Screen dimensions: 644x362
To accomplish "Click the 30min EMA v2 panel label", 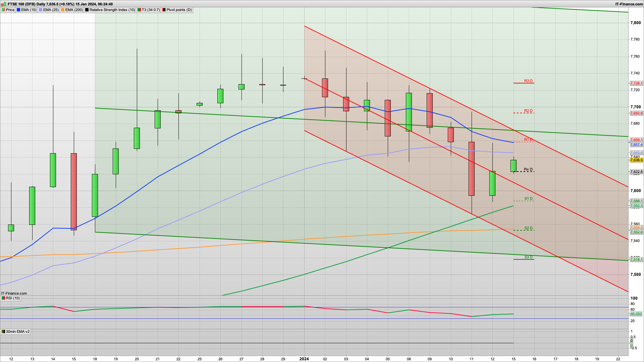I will coord(15,331).
